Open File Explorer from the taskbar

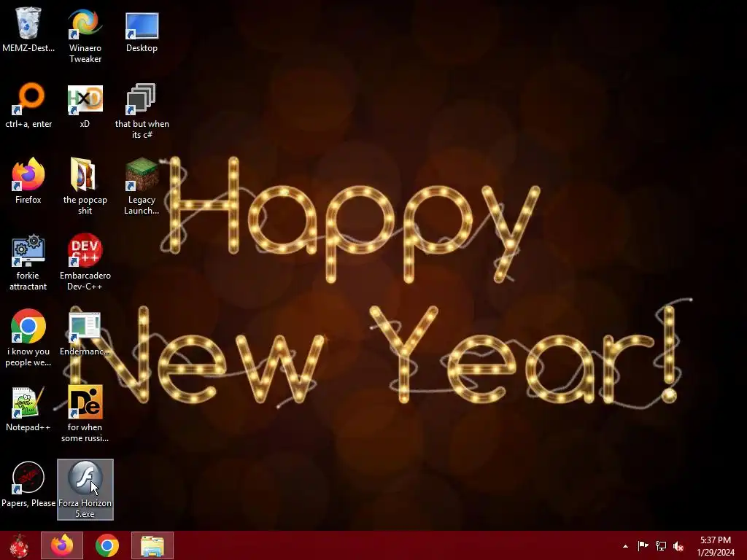coord(152,545)
